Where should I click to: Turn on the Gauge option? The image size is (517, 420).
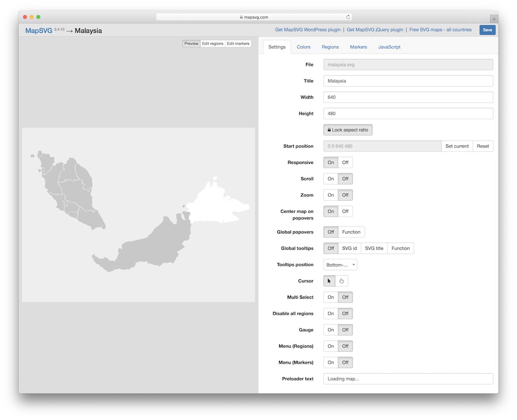coord(330,330)
